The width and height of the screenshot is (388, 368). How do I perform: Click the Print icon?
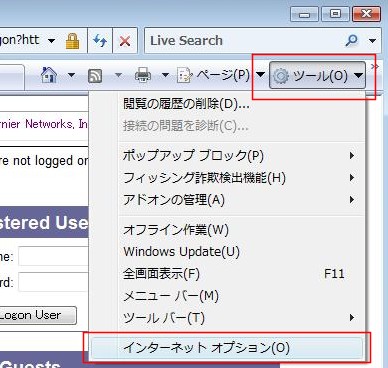pos(143,75)
